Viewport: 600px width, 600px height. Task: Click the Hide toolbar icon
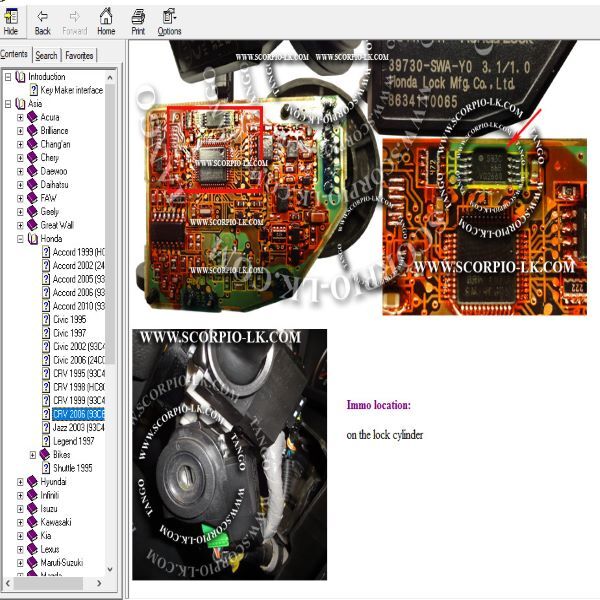point(11,22)
